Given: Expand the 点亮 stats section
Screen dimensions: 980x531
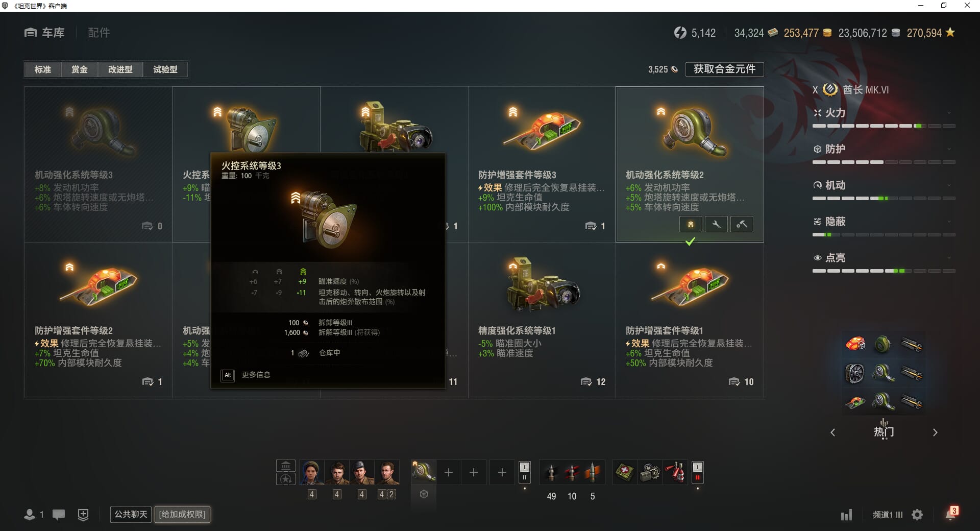Looking at the screenshot, I should click(884, 258).
